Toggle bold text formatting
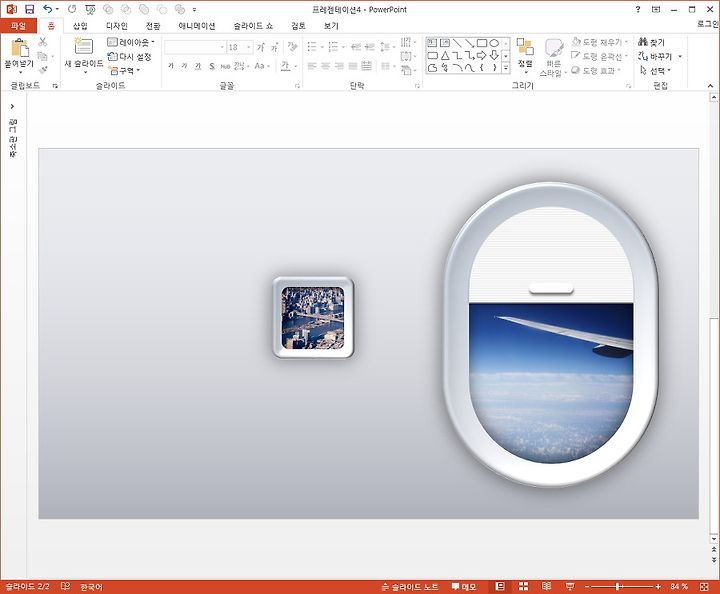The height and width of the screenshot is (594, 720). pos(171,66)
